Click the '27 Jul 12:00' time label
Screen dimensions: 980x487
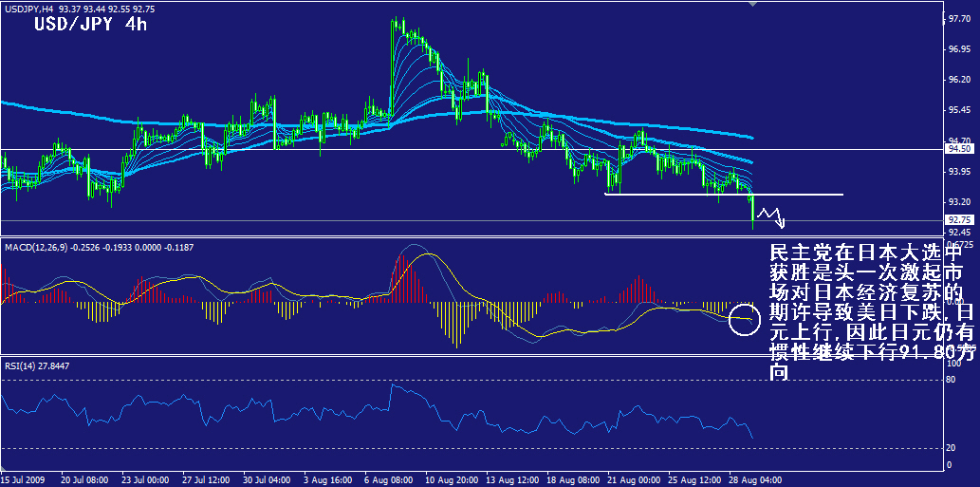pos(206,480)
